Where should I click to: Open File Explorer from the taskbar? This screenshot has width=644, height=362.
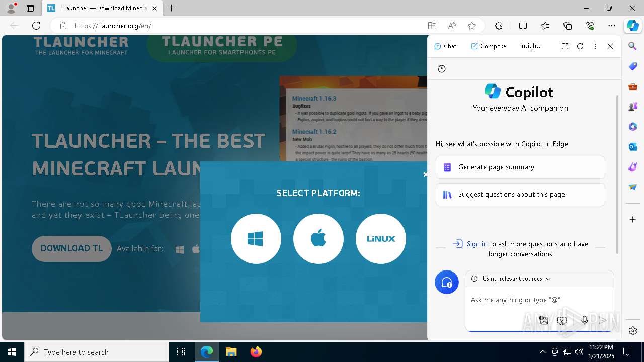[x=231, y=352]
